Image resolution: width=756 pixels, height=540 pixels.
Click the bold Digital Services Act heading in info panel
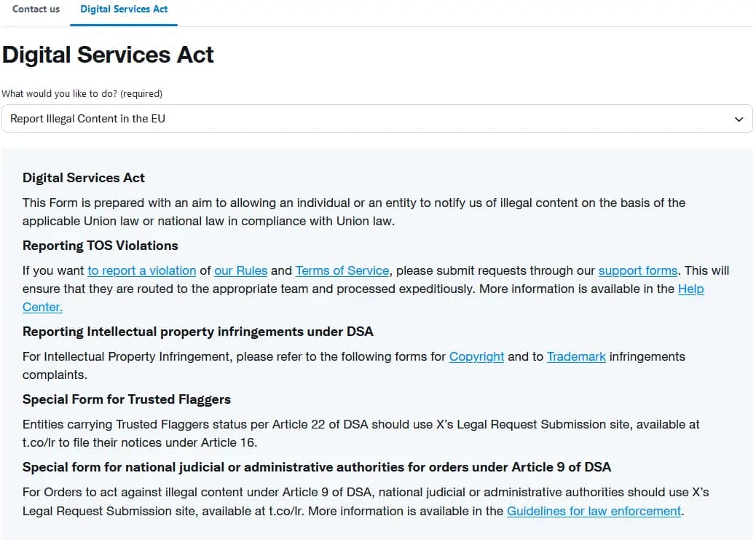click(x=84, y=178)
